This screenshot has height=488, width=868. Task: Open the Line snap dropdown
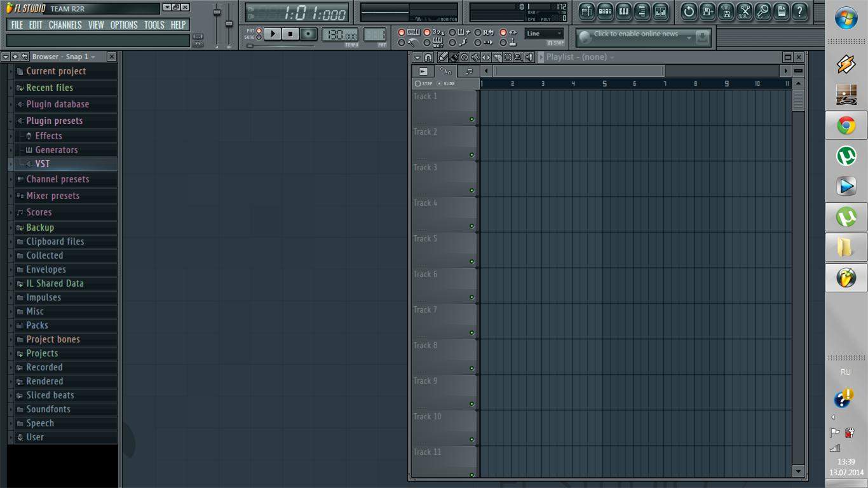[544, 34]
